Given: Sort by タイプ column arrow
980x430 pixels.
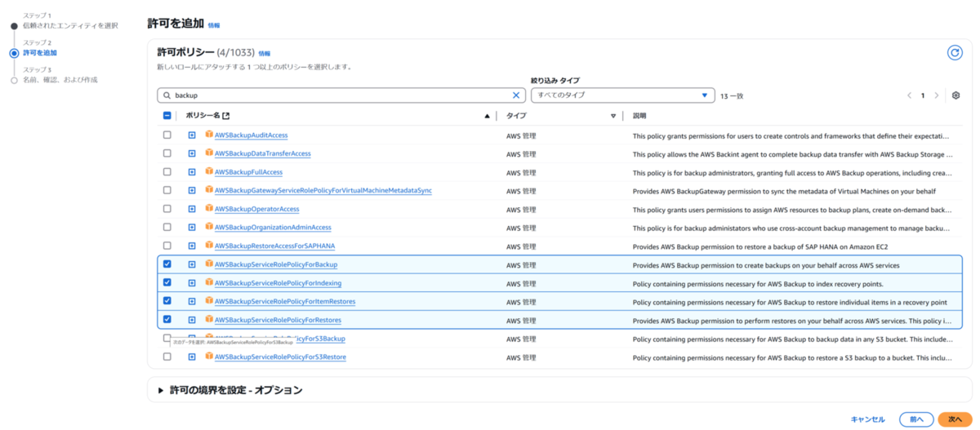Looking at the screenshot, I should 613,116.
